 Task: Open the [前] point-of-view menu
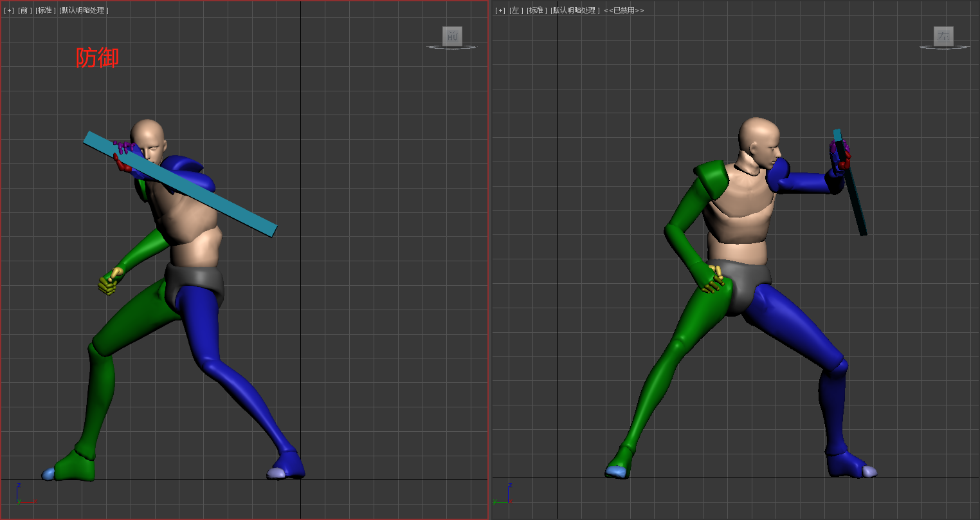(24, 10)
